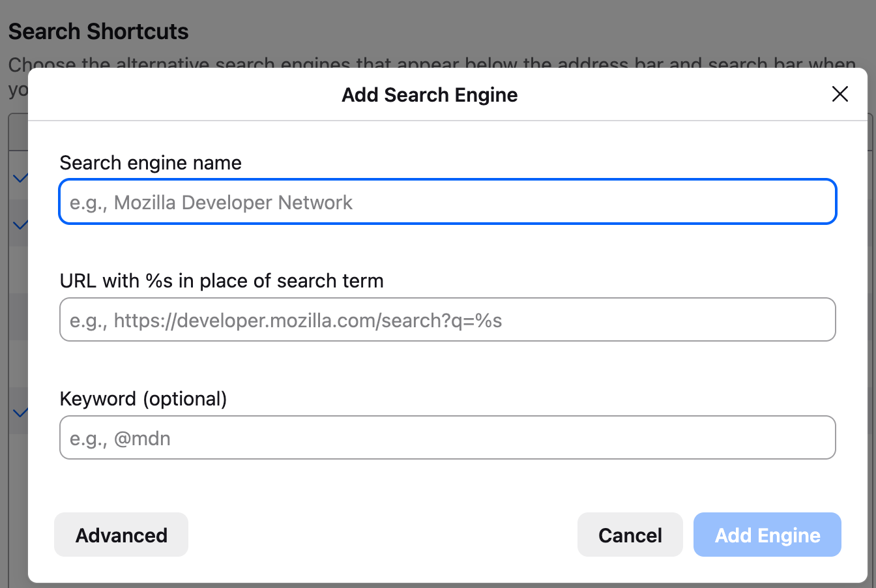Click the dimmed page strip below the dialog
This screenshot has height=588, width=876.
[x=438, y=585]
